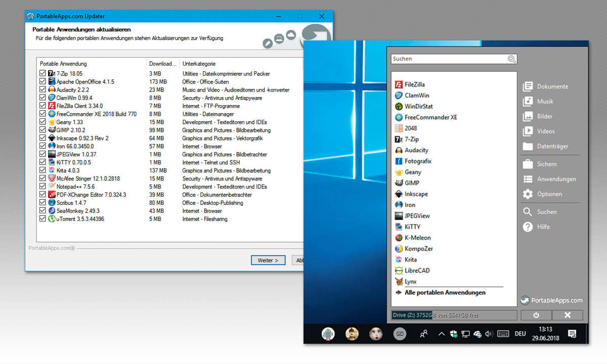Open the Anwendungen apps menu
The image size is (607, 364).
(549, 179)
